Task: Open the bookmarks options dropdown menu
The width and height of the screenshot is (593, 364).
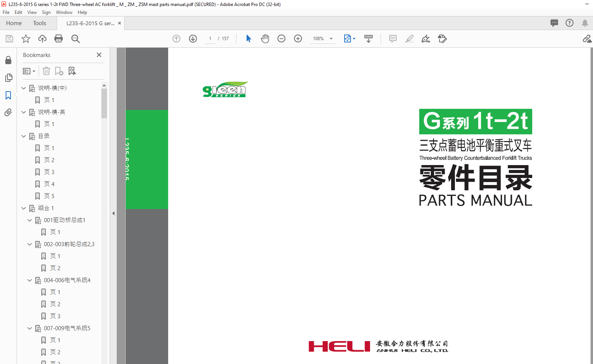Action: (29, 71)
